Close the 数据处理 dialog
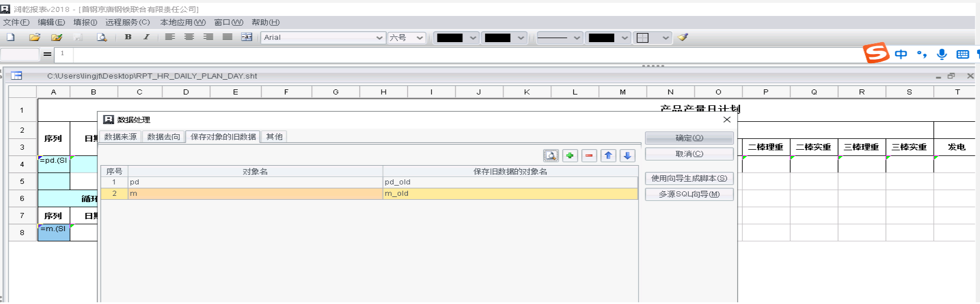 (727, 120)
